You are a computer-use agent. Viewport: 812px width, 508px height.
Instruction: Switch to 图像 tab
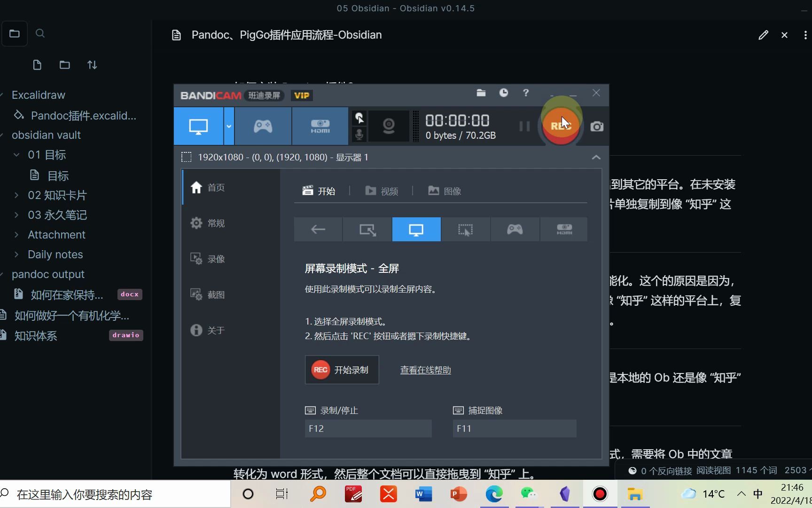[x=445, y=191]
